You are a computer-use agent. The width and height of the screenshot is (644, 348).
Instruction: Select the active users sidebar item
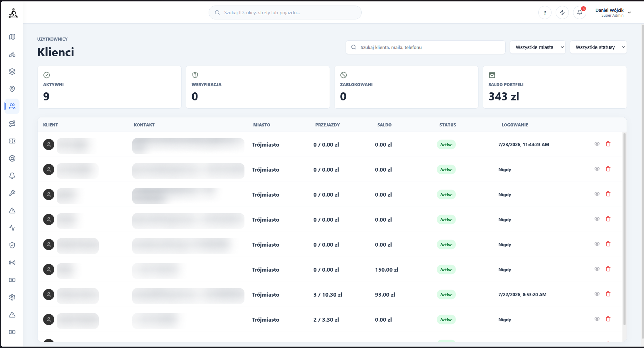coord(12,106)
